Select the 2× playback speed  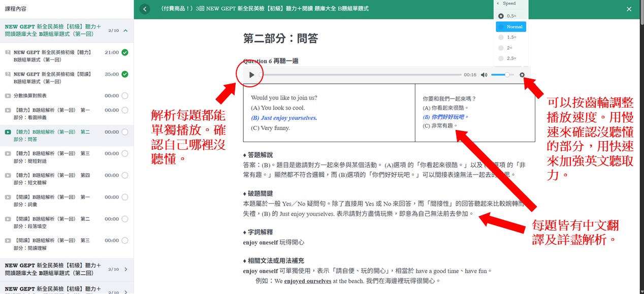coord(510,48)
